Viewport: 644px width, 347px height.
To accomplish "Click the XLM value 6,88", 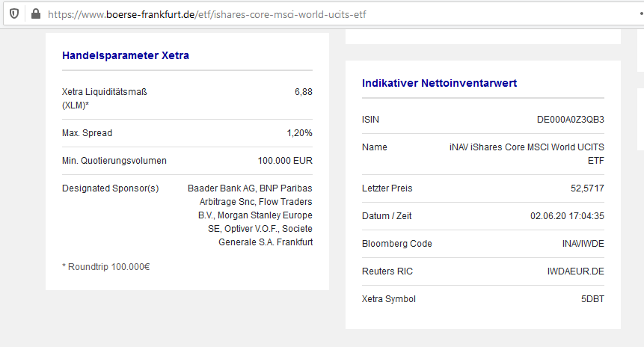I will (x=303, y=92).
